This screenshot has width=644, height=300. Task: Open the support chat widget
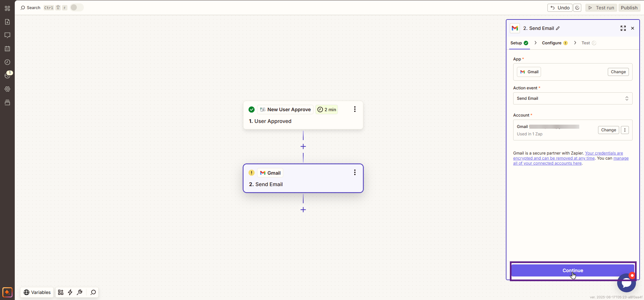click(x=626, y=283)
